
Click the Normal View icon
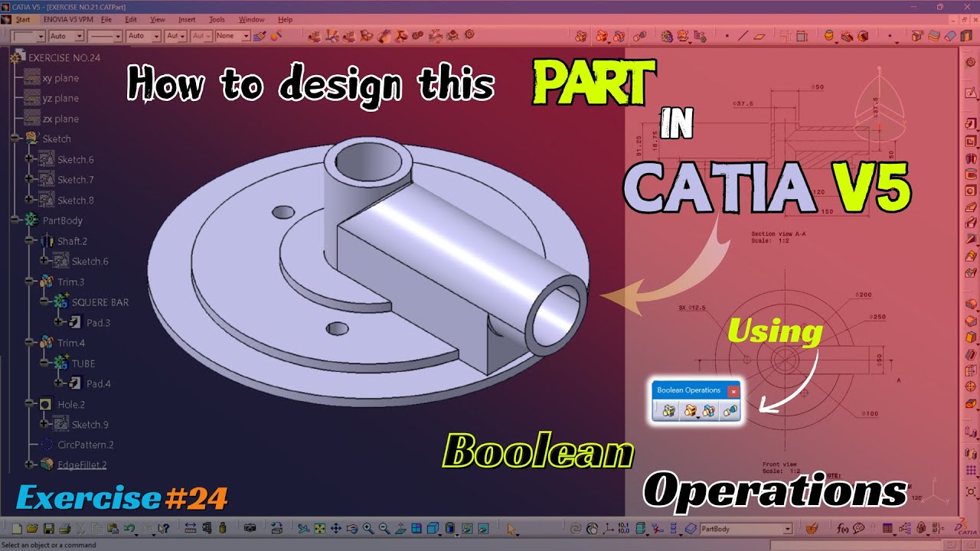tap(400, 528)
